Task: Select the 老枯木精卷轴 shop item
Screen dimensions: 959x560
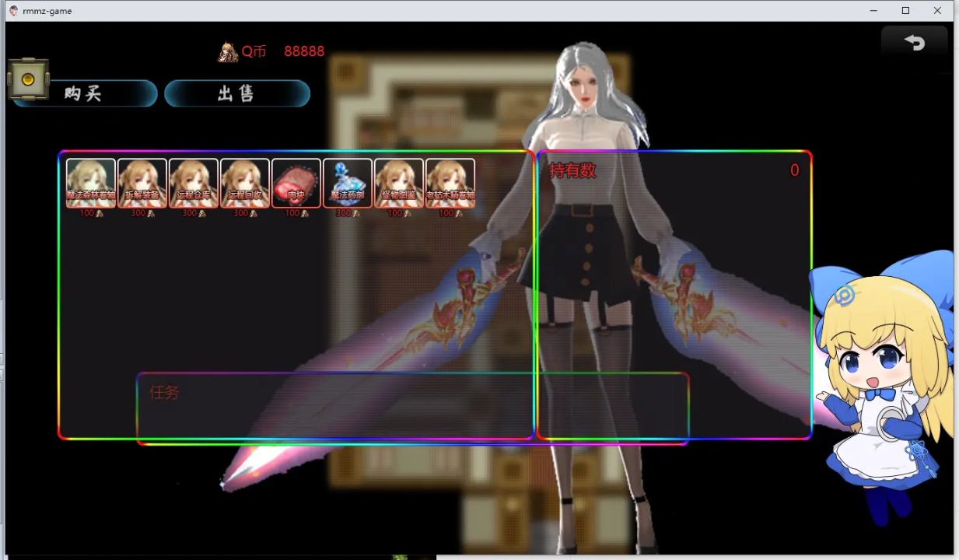Action: (450, 184)
